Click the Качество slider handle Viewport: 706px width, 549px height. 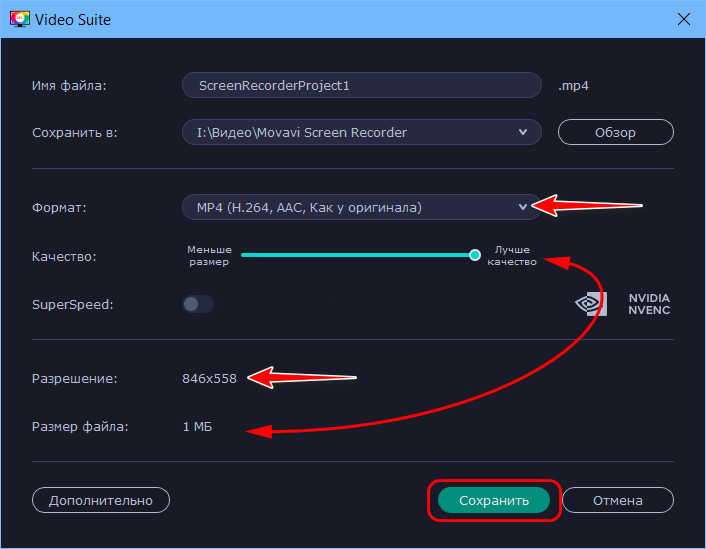475,255
